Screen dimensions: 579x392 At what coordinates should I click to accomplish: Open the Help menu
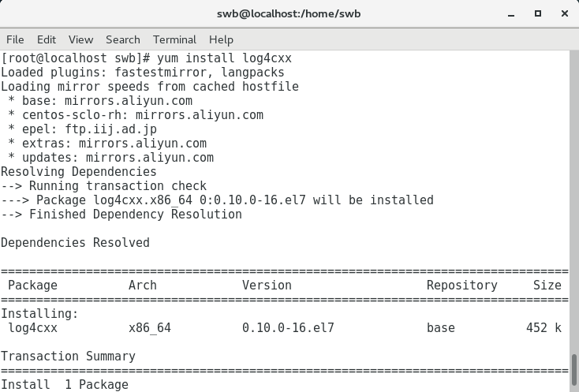pyautogui.click(x=221, y=39)
